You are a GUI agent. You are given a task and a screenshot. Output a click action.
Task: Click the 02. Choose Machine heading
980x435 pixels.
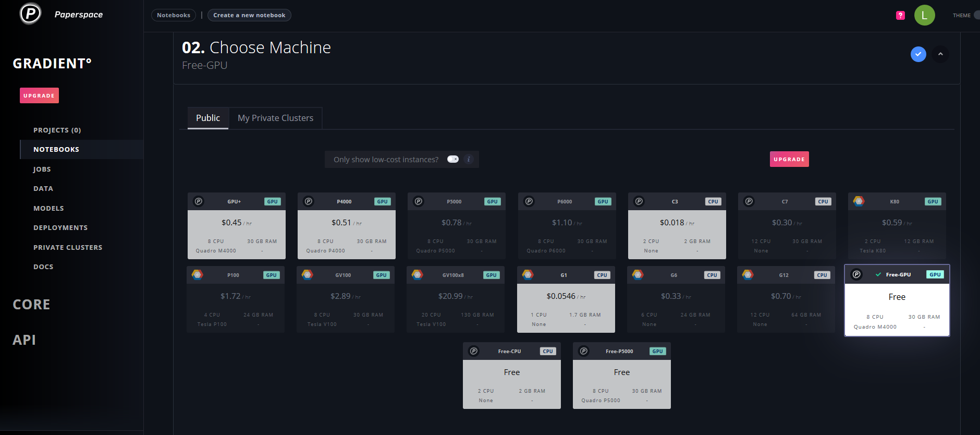coord(256,47)
